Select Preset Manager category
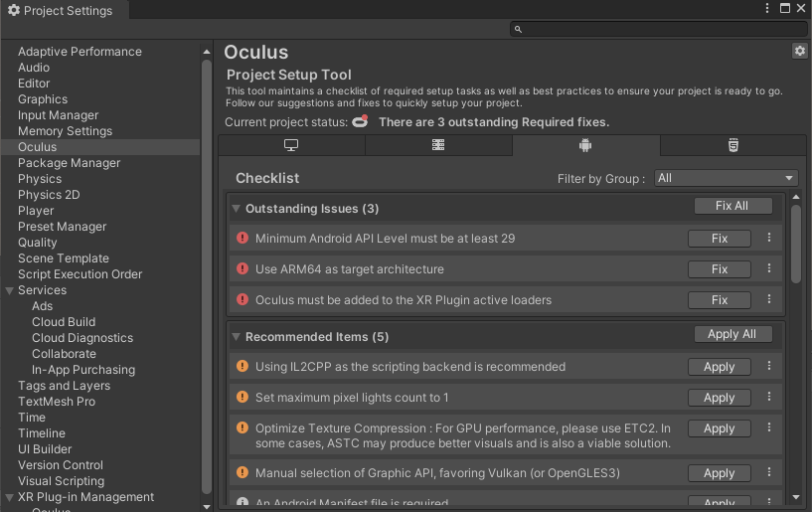 (x=63, y=227)
